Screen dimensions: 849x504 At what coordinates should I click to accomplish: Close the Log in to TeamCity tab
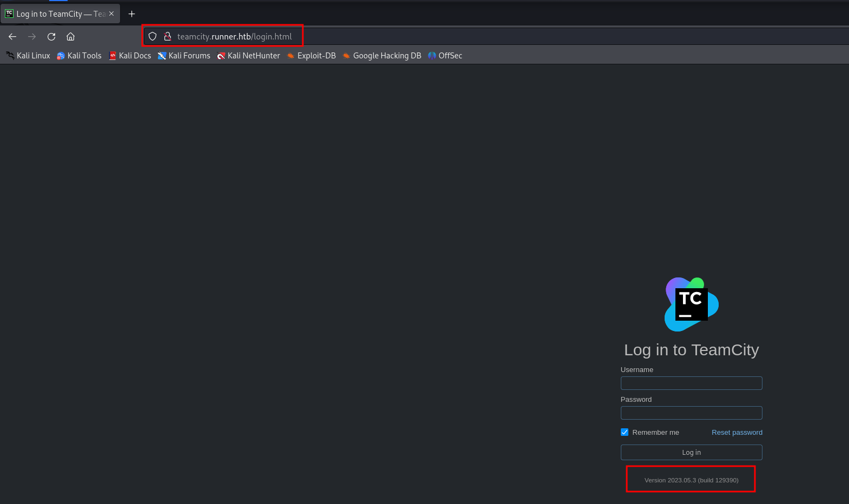[111, 14]
